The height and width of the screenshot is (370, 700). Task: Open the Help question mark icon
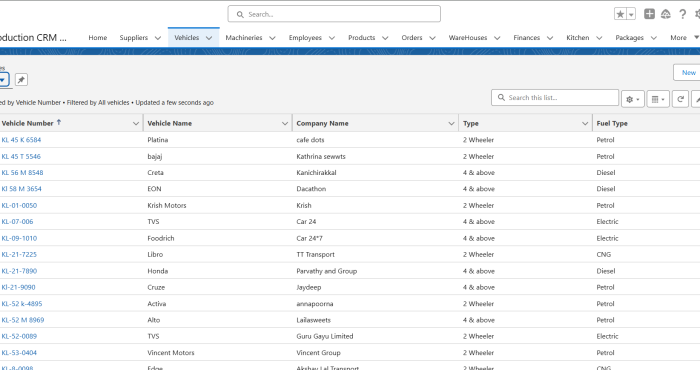pos(683,14)
